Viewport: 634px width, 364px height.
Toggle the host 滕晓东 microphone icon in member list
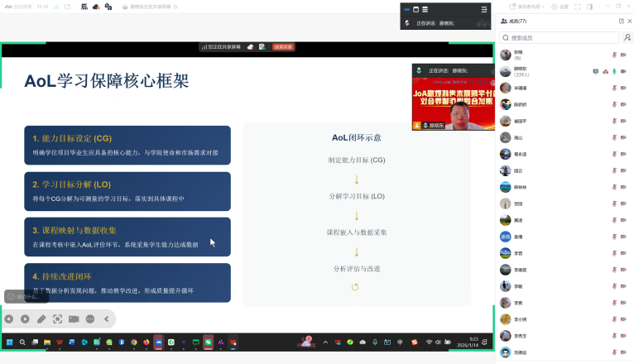(x=614, y=71)
